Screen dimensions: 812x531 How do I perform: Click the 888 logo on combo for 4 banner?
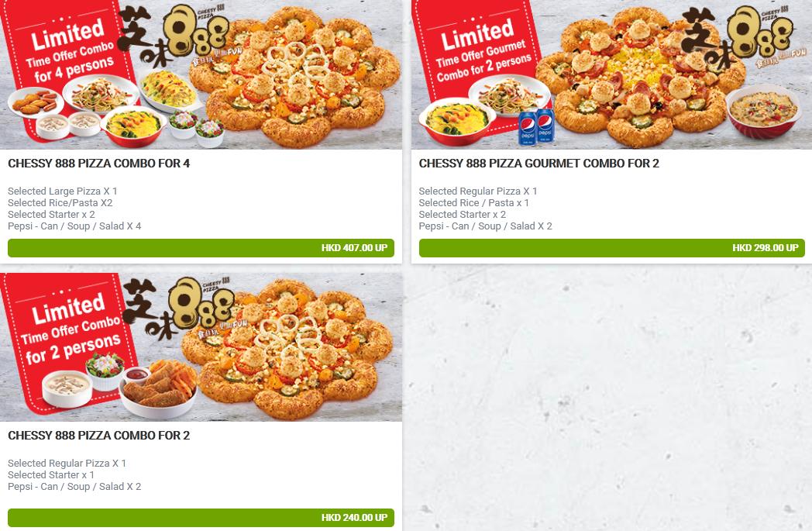pyautogui.click(x=174, y=35)
